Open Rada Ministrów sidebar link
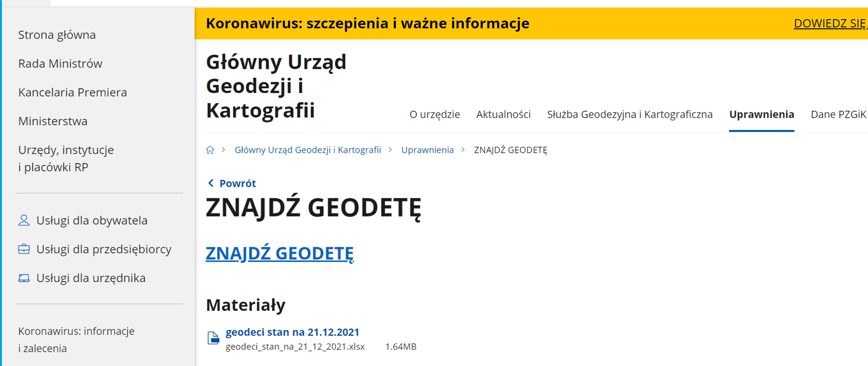The height and width of the screenshot is (366, 868). coord(60,64)
